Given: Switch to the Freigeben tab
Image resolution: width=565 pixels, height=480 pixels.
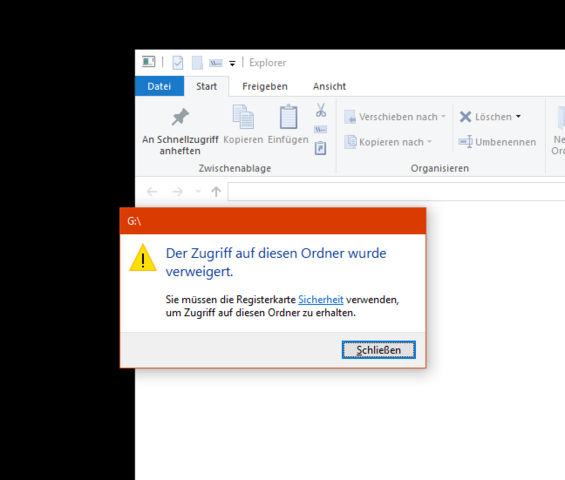Looking at the screenshot, I should point(265,86).
